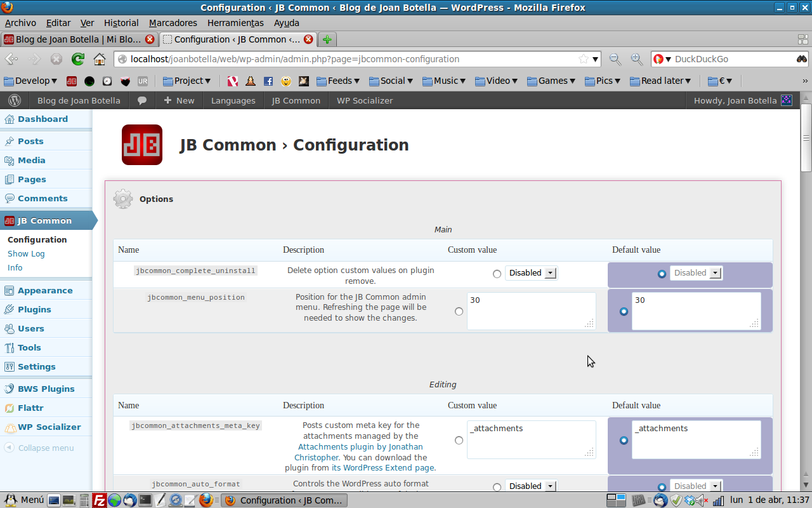Expand the Project bookmarks folder
This screenshot has width=812, height=508.
187,81
